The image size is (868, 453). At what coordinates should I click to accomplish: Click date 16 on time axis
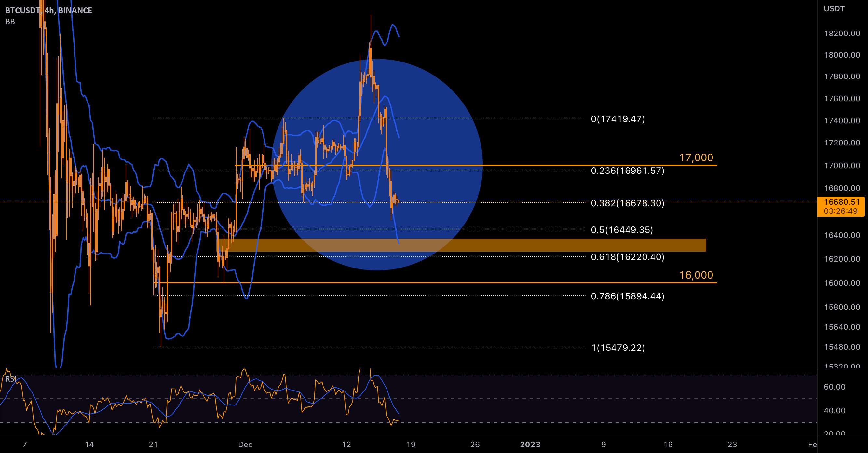(668, 445)
